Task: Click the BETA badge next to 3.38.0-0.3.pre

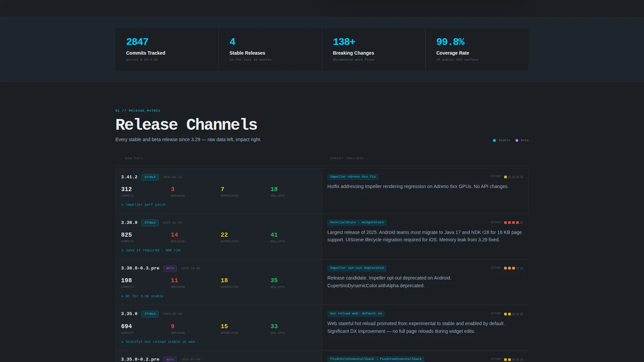Action: click(170, 268)
